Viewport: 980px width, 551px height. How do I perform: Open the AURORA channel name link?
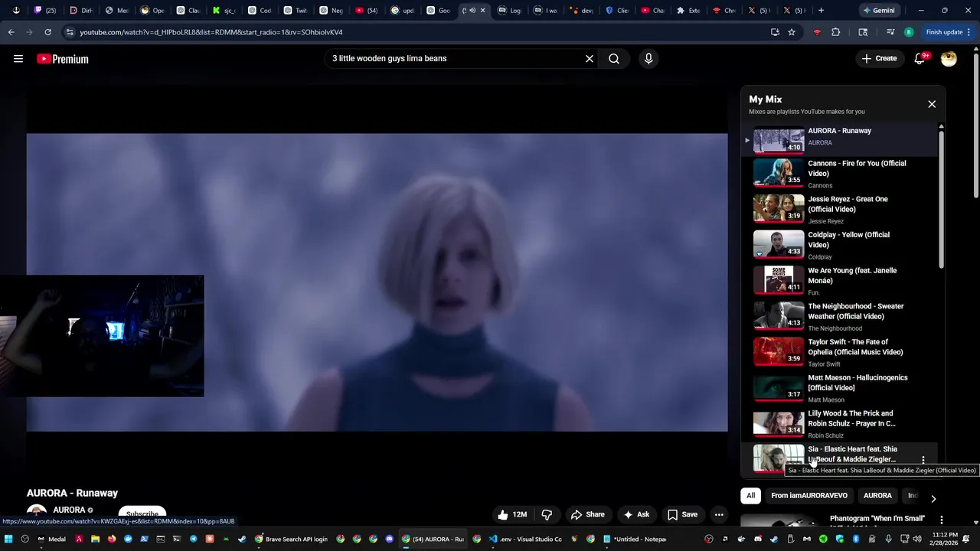tap(69, 510)
